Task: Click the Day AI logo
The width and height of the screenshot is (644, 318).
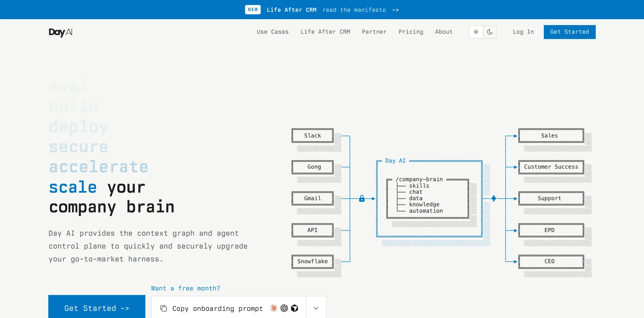Action: coord(60,32)
